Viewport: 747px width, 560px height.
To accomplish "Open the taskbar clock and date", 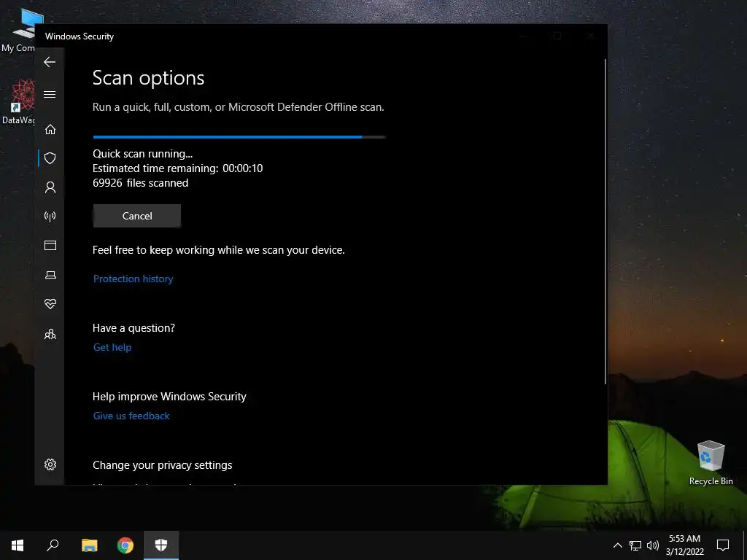I will coord(684,545).
